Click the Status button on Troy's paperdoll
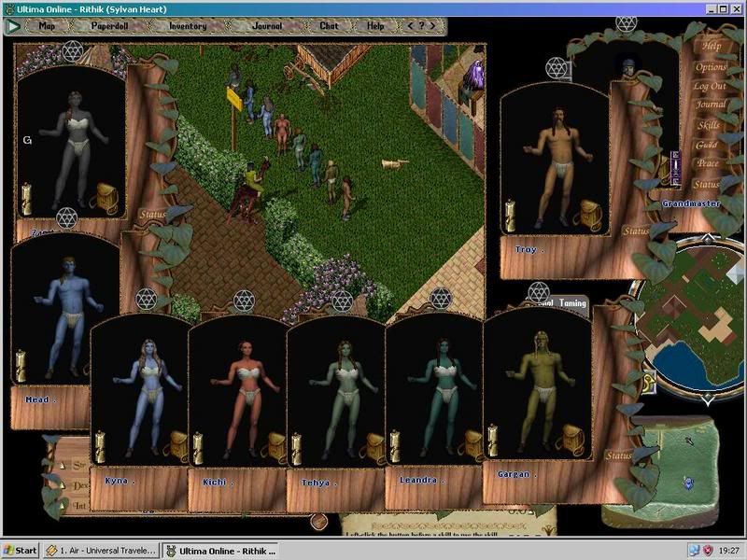The image size is (747, 560). (x=636, y=231)
